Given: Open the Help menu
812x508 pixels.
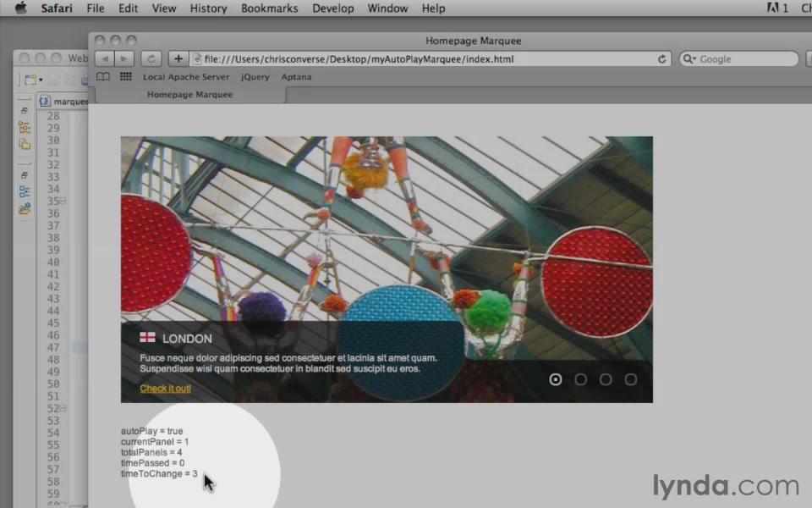Looking at the screenshot, I should 433,8.
